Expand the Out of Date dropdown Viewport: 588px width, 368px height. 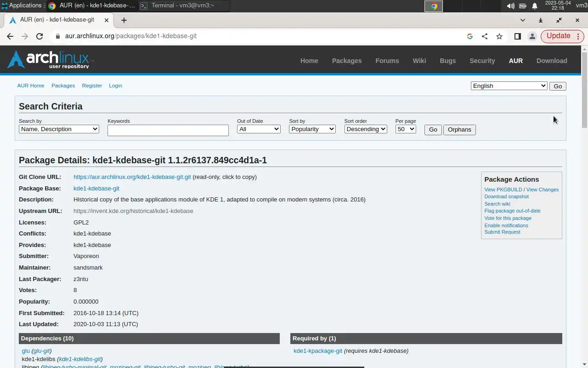pos(259,129)
